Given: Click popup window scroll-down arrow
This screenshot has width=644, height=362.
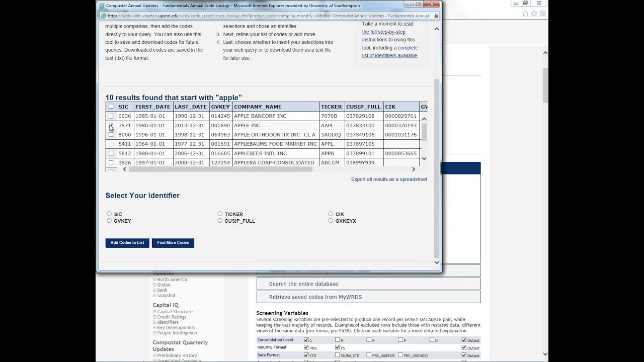Looking at the screenshot, I should coord(436,262).
